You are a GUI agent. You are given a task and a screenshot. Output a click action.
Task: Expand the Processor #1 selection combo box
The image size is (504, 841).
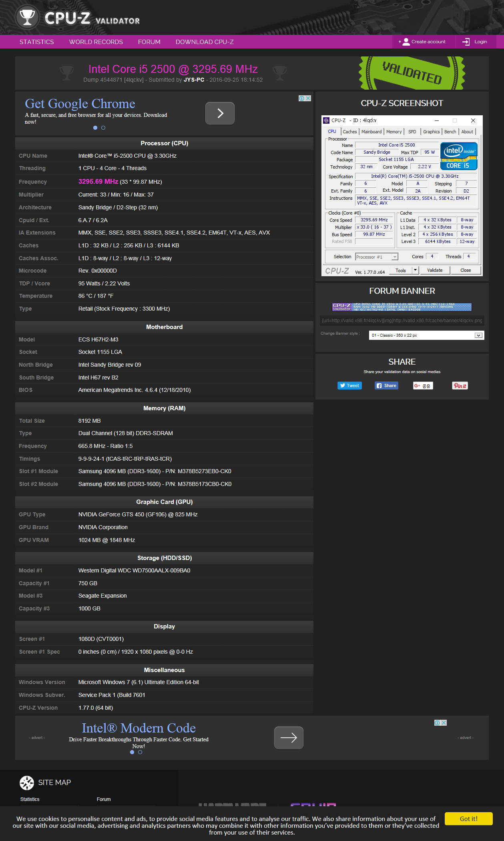[x=395, y=257]
